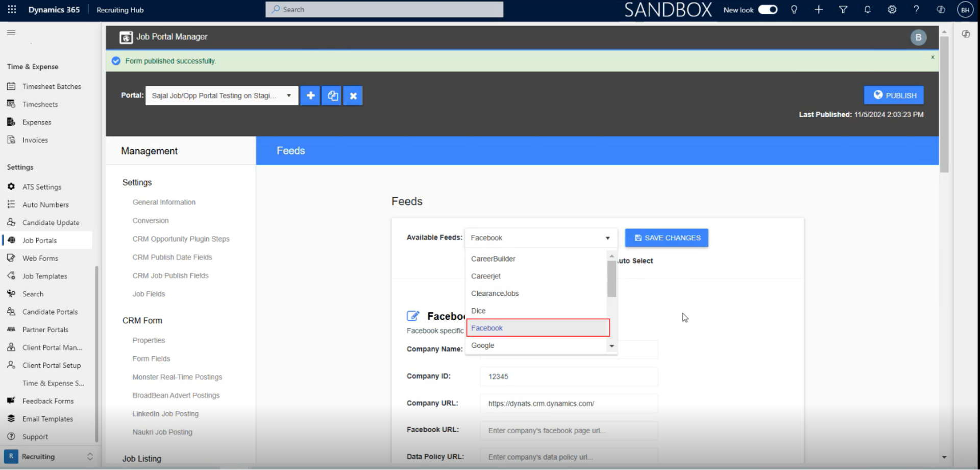Open the settings gear icon in header
The image size is (980, 470).
click(892, 10)
